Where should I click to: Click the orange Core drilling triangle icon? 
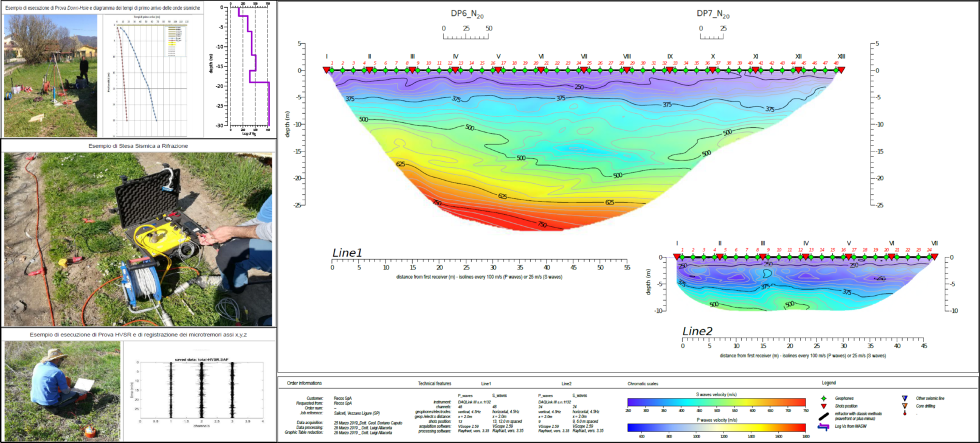tap(905, 406)
